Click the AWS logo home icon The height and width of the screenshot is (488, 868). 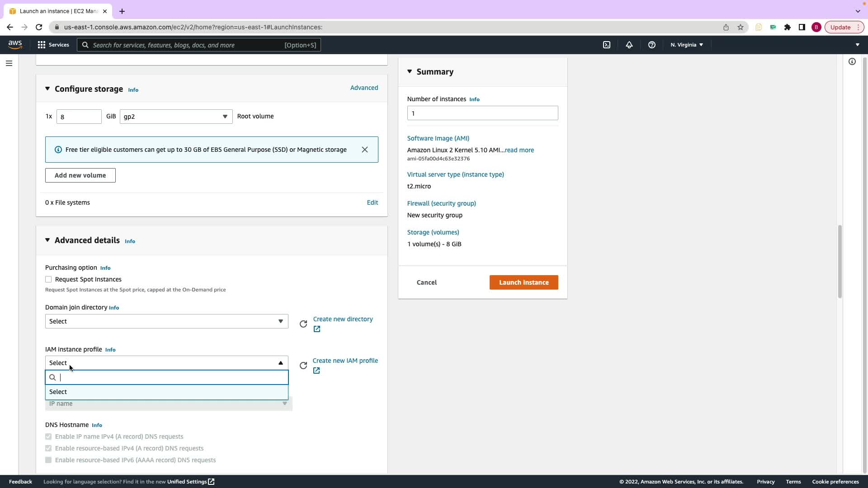pos(15,44)
